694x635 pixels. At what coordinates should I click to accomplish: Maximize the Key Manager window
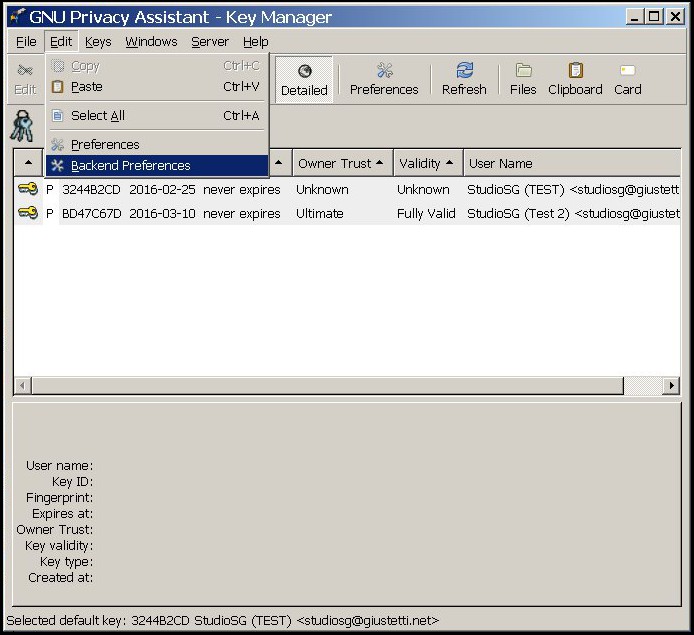654,17
